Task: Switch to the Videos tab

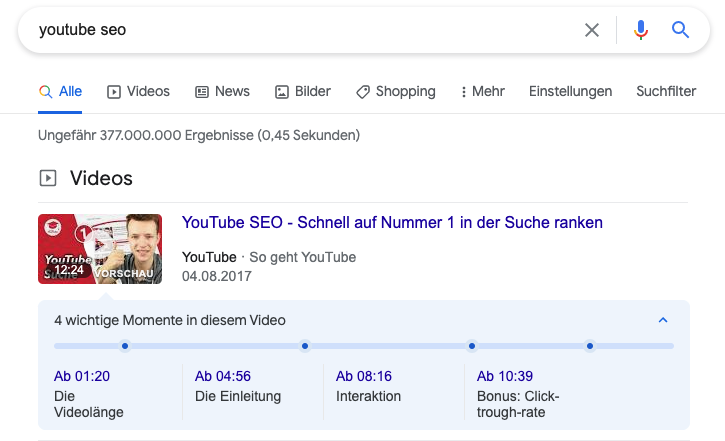Action: pos(138,92)
